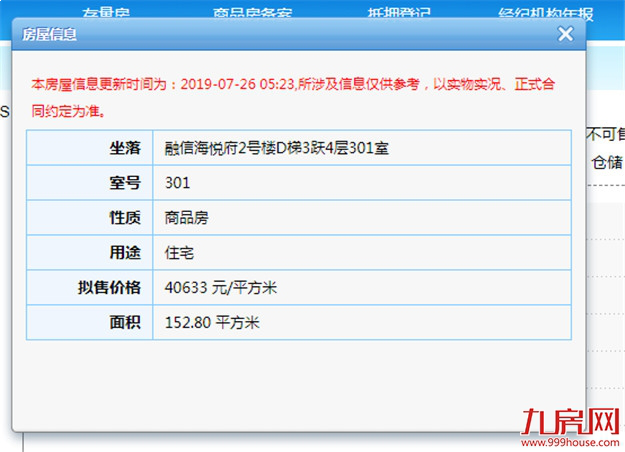The width and height of the screenshot is (625, 452).
Task: Select area value 152.80 平方米
Action: tap(212, 322)
